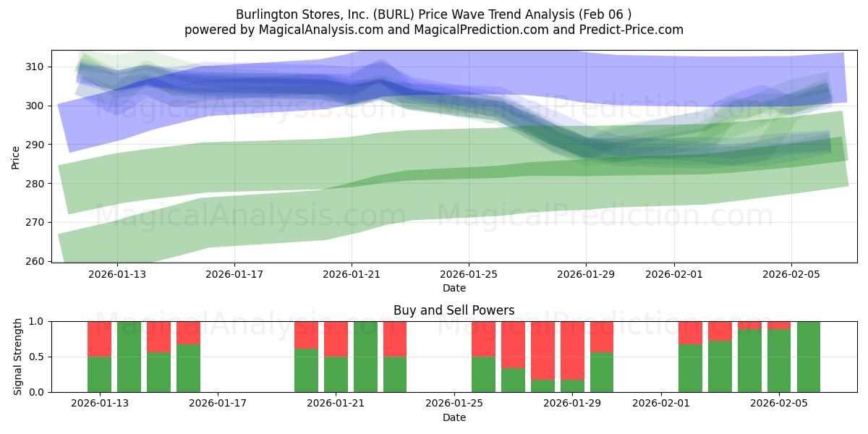Click green buy segment of the 2026-02-05 bar
The image size is (868, 434).
[x=779, y=361]
